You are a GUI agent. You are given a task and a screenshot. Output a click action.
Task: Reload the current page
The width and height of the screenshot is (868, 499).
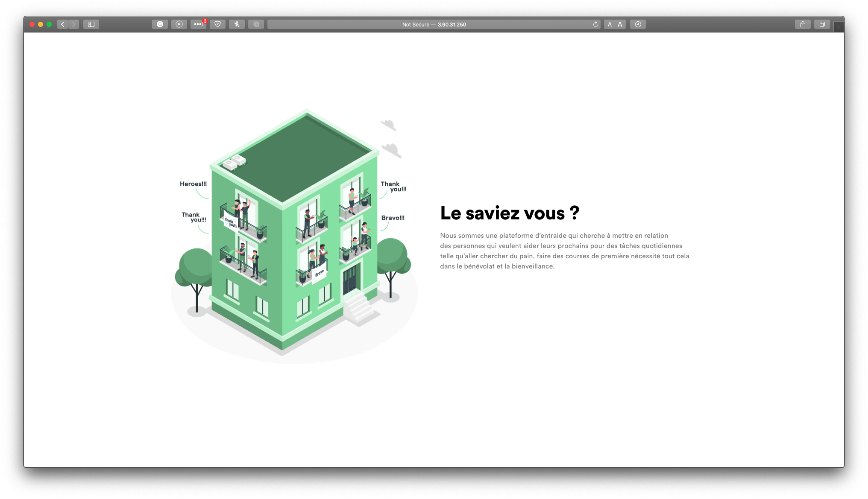(595, 24)
